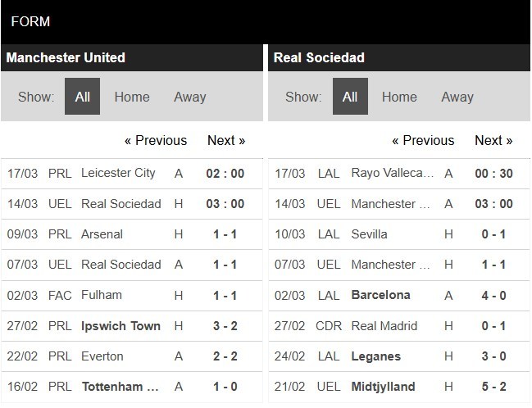Show Real Sociedad Away matches only
Viewport: 532px width, 408px height.
click(457, 97)
